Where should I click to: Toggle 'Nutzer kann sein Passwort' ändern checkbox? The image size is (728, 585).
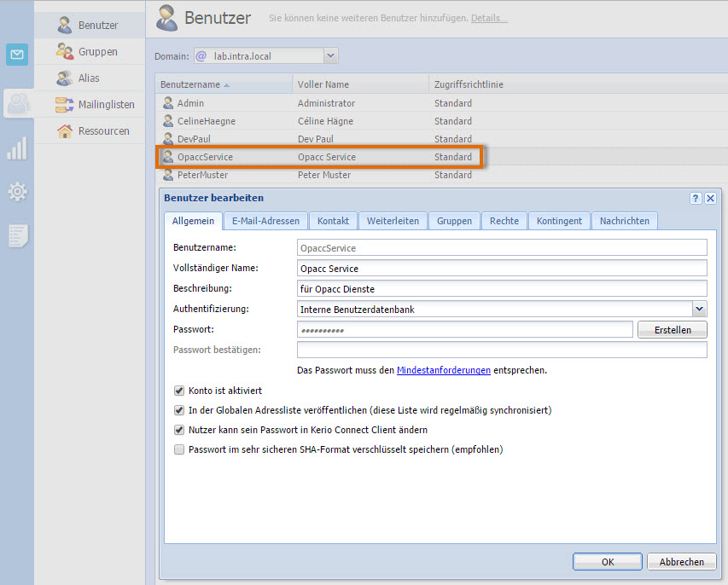pyautogui.click(x=178, y=430)
